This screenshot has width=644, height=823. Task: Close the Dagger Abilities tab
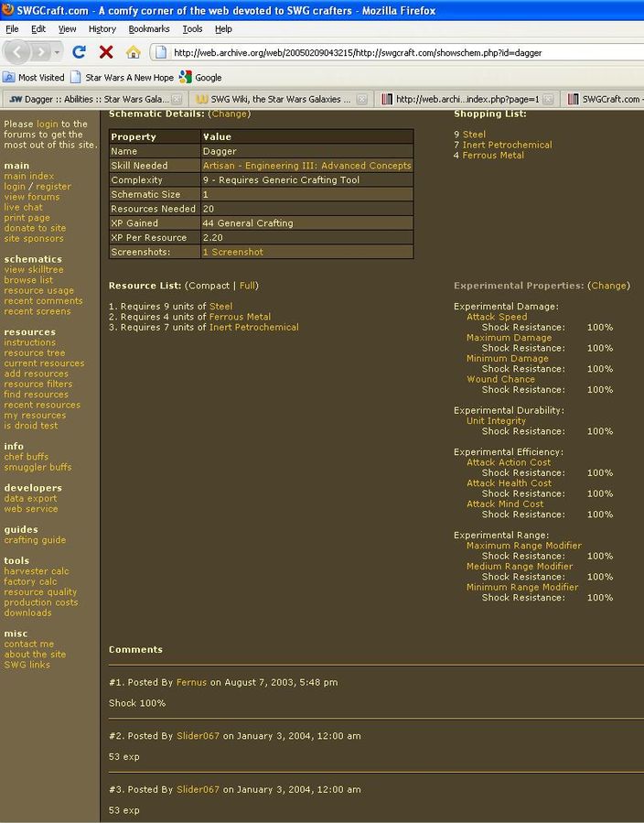click(x=180, y=99)
